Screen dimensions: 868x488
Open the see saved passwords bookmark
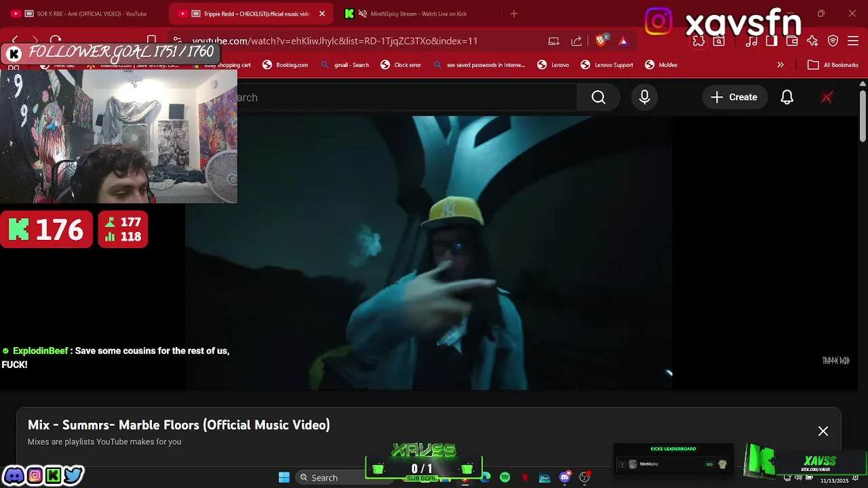pyautogui.click(x=479, y=65)
